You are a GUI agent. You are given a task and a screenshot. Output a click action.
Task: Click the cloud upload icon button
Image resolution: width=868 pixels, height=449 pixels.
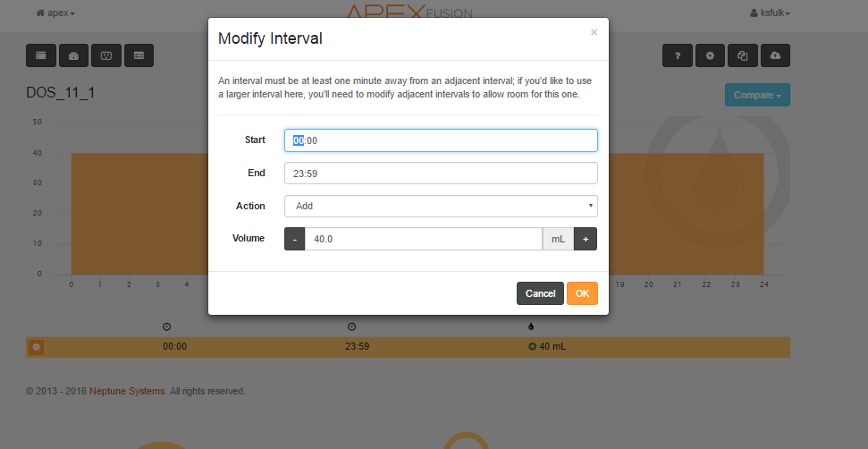(776, 55)
